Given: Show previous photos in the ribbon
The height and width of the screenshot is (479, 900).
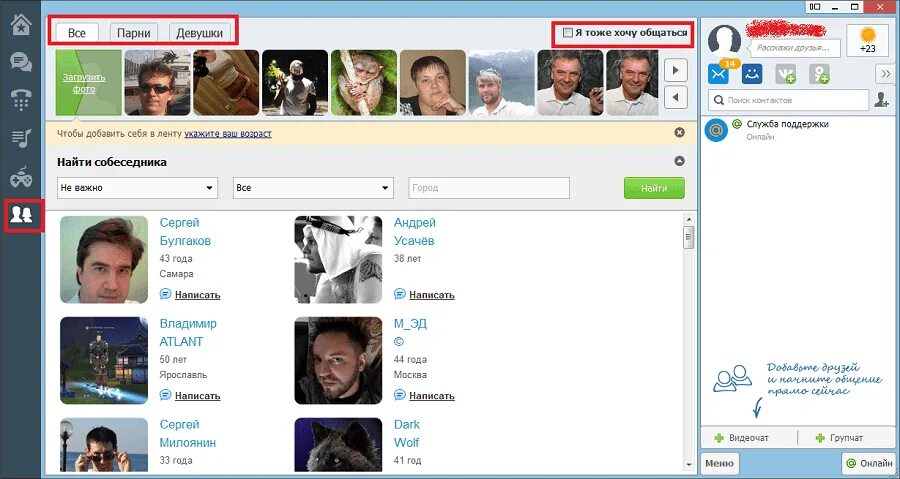Looking at the screenshot, I should 676,97.
